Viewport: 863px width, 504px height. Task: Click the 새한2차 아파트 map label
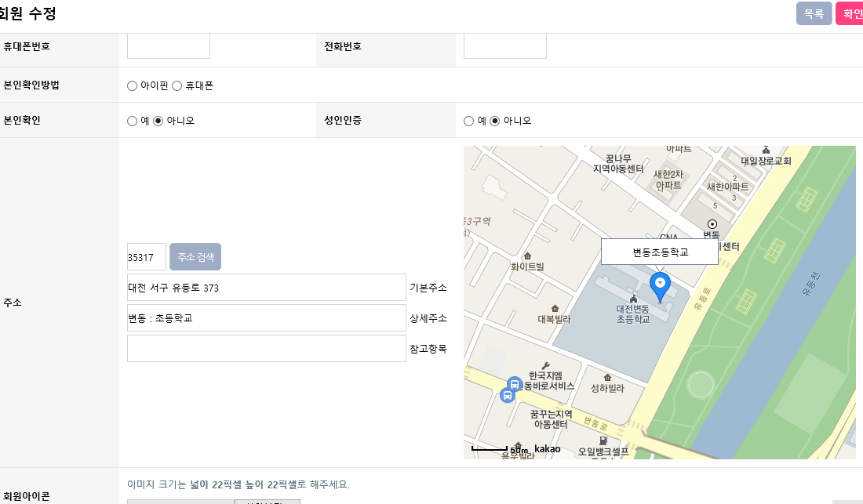668,179
